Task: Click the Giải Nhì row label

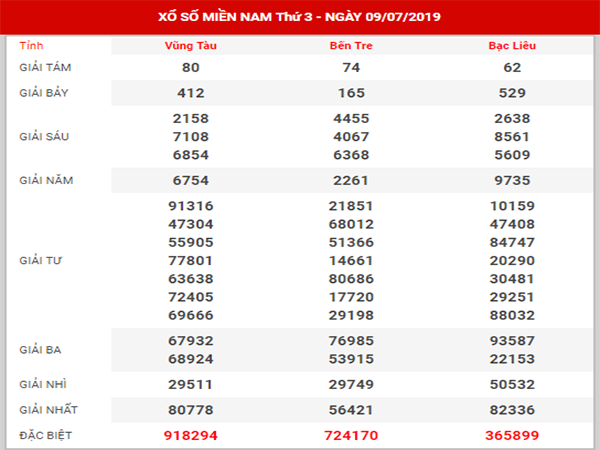Action: click(x=43, y=384)
